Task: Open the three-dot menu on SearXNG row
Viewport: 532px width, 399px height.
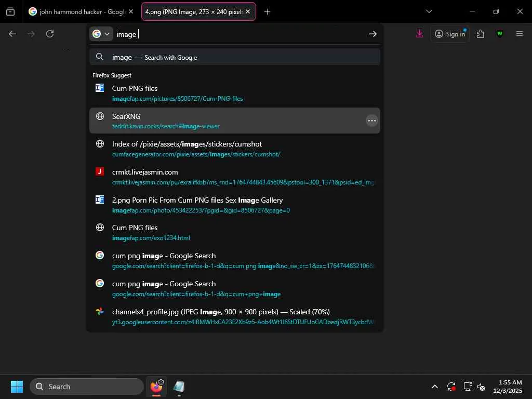Action: 372,121
